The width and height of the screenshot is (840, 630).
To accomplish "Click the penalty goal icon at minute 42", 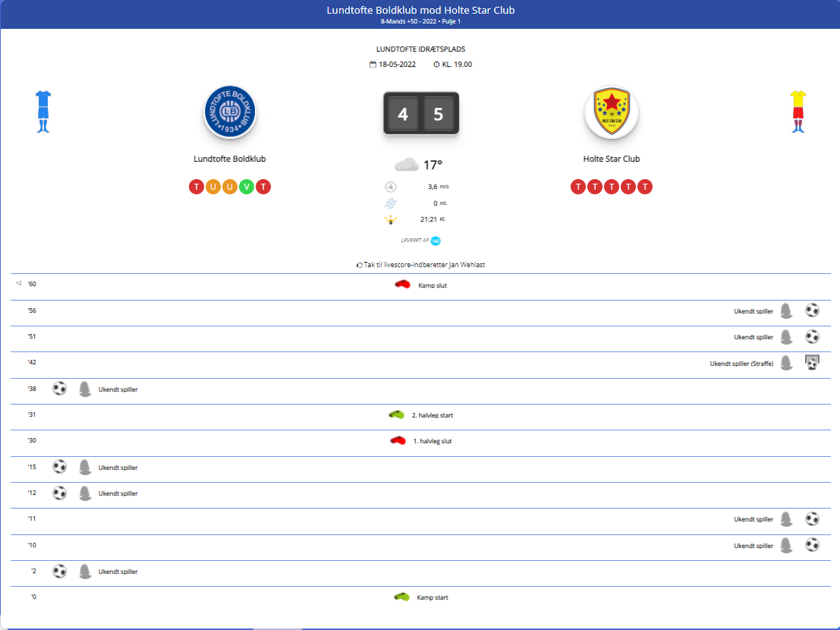I will pos(812,363).
